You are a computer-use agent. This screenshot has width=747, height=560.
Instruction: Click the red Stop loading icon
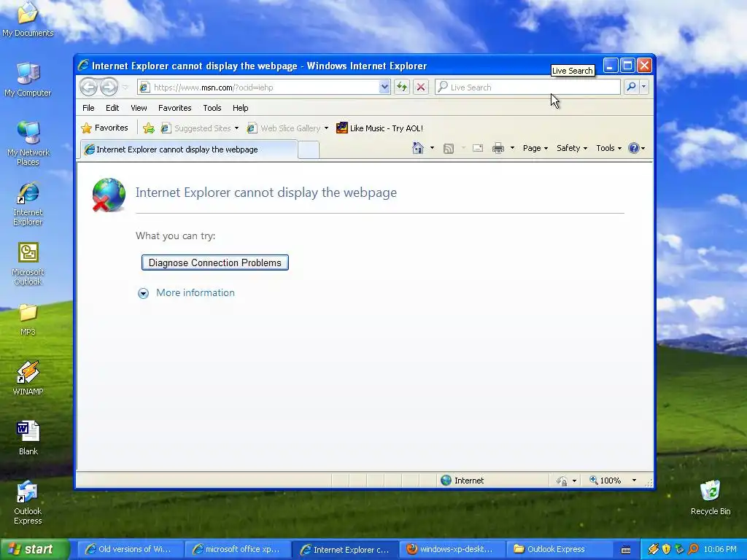tap(421, 87)
